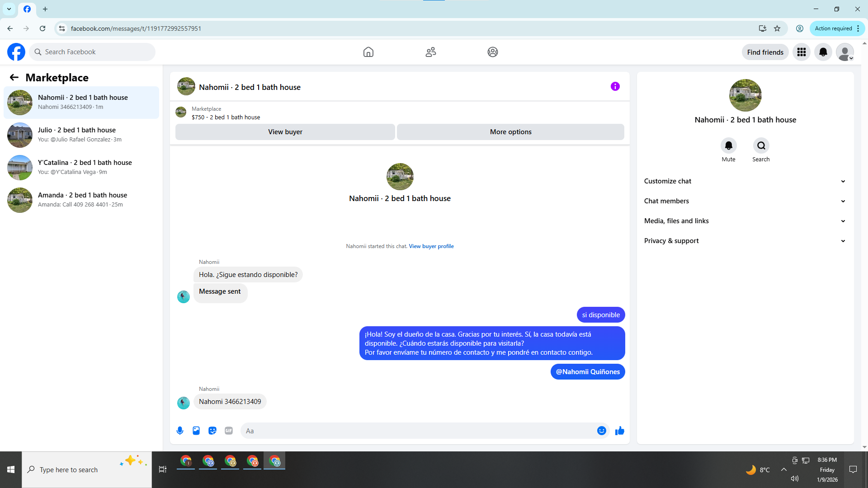Open the emoji picker in message box
Viewport: 868px width, 488px height.
click(x=601, y=431)
